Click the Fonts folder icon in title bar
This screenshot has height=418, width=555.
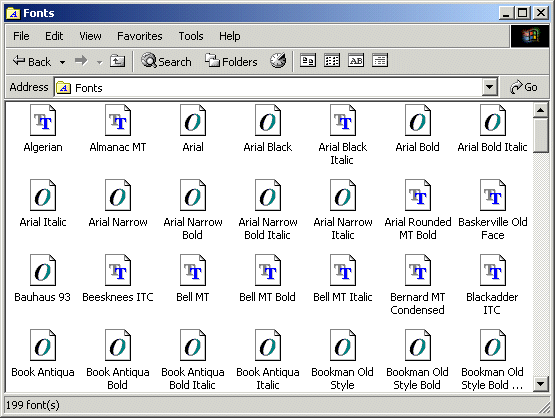click(x=13, y=13)
